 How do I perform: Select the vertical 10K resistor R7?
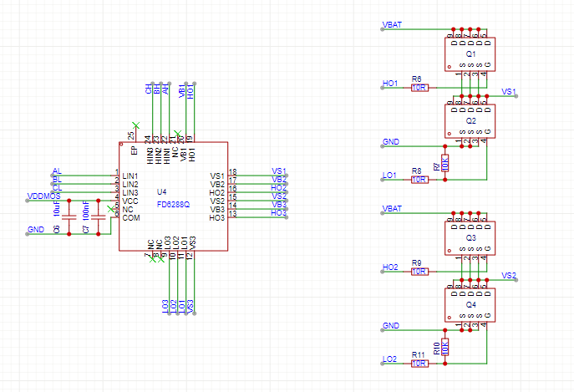444,163
